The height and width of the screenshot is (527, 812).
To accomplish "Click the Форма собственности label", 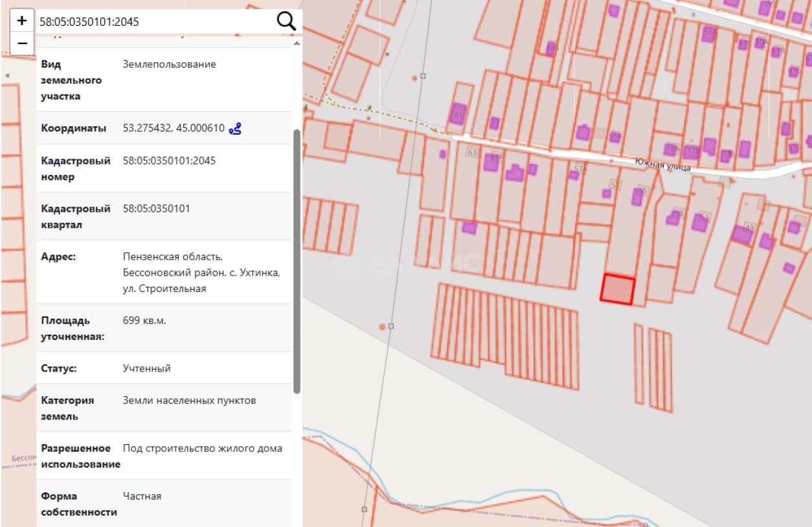I will click(x=79, y=504).
